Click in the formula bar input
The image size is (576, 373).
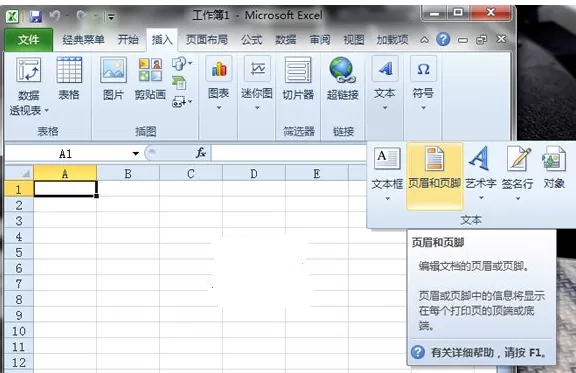pos(289,154)
